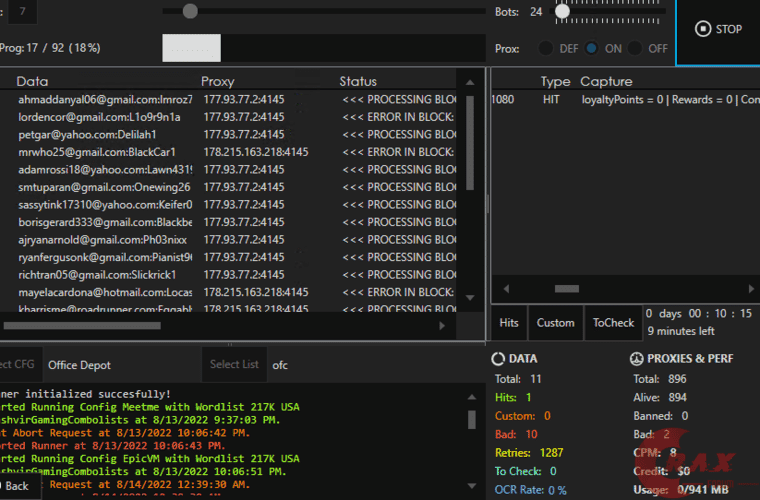The height and width of the screenshot is (500, 760).
Task: Turn proxies OFF with radio button
Action: (636, 48)
